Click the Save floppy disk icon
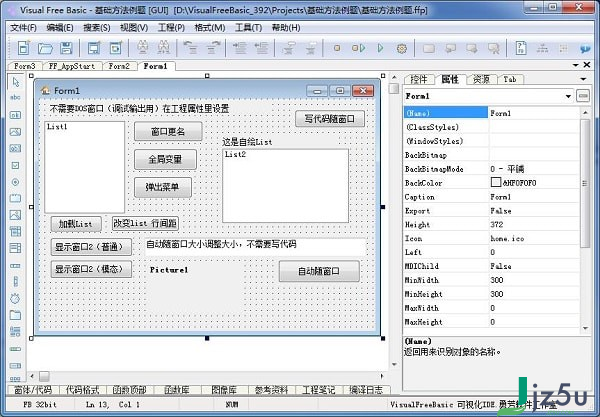Screen dimensions: 600x417 click(x=66, y=48)
